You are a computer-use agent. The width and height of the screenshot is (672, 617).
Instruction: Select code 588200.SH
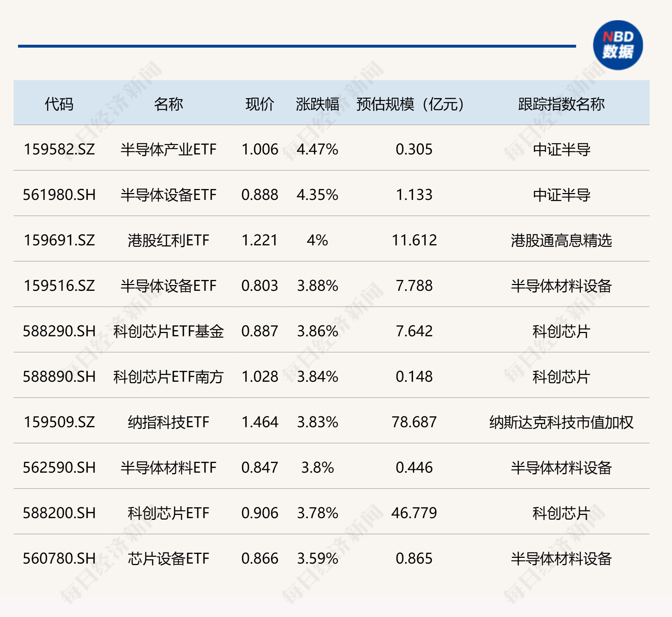[x=59, y=513]
